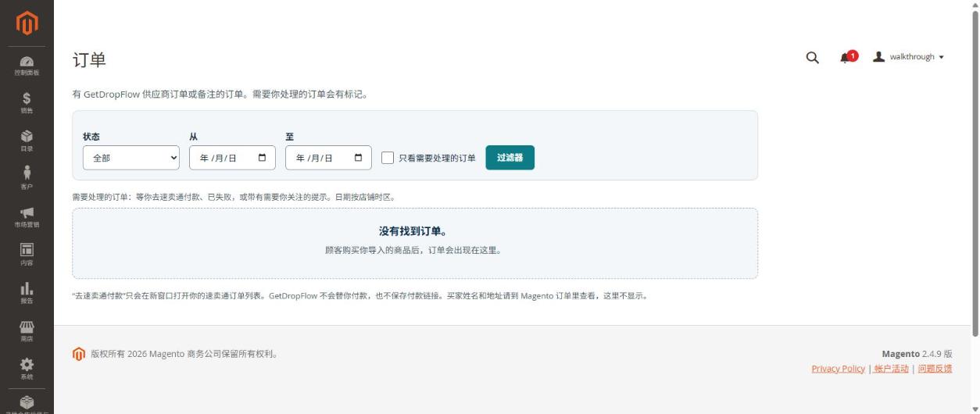Click the 至 end date field
The width and height of the screenshot is (980, 414).
coord(328,158)
